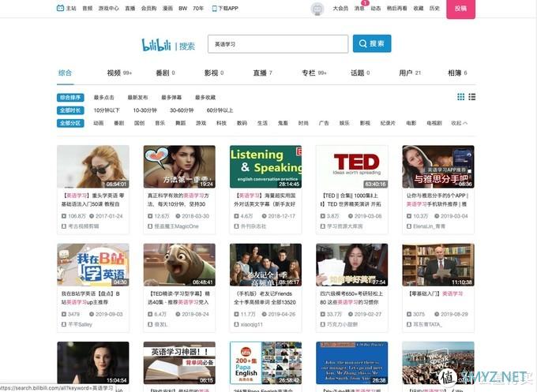Select the 综合 results tab
Image resolution: width=537 pixels, height=392 pixels.
coord(65,73)
